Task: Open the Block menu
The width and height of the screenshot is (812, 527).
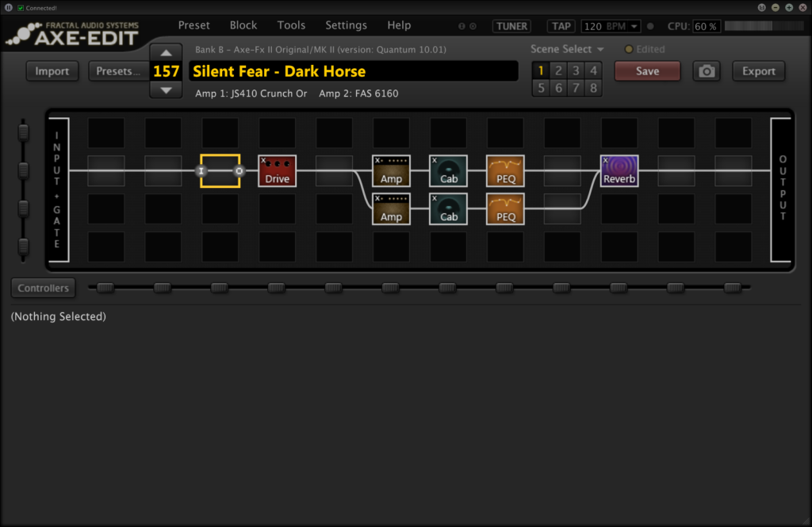Action: 243,25
